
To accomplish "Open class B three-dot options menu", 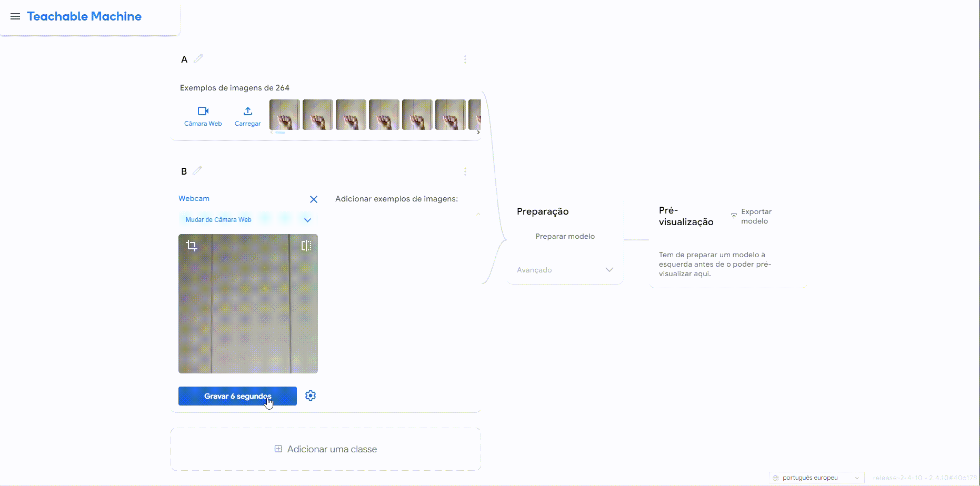I will click(465, 171).
